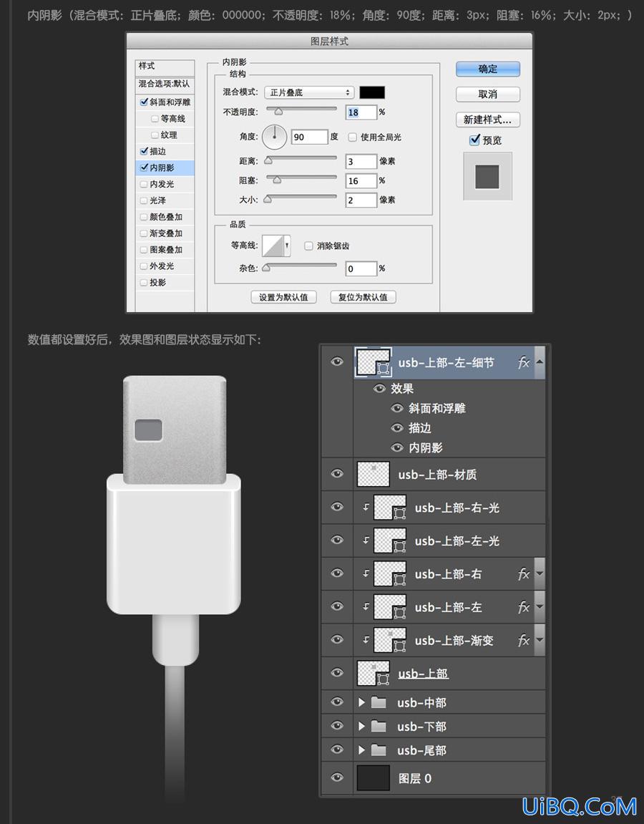Click the 不透明度 value field showing 18
The height and width of the screenshot is (824, 644).
pyautogui.click(x=361, y=112)
